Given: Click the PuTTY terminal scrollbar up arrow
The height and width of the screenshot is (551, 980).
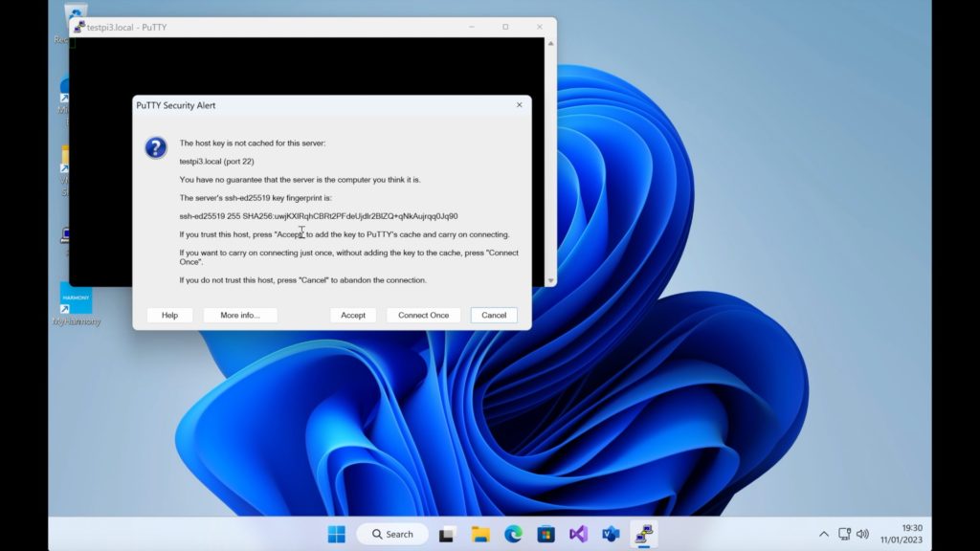Looking at the screenshot, I should [x=550, y=44].
